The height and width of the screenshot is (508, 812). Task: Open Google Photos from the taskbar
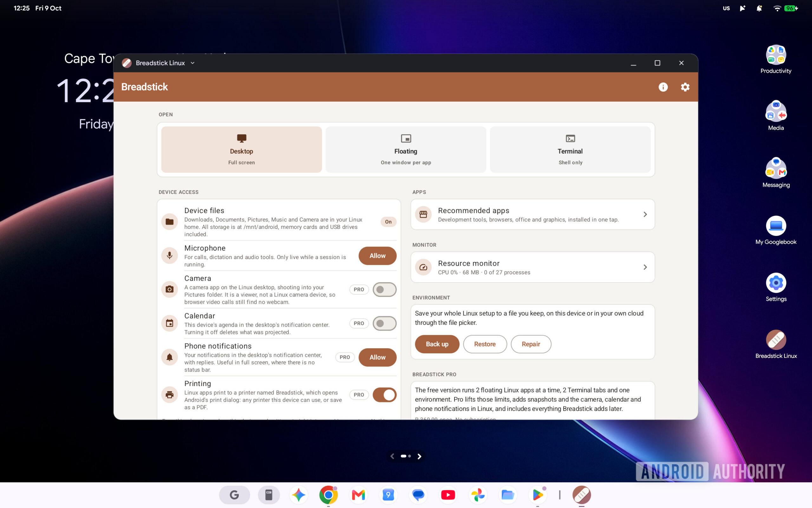click(478, 495)
